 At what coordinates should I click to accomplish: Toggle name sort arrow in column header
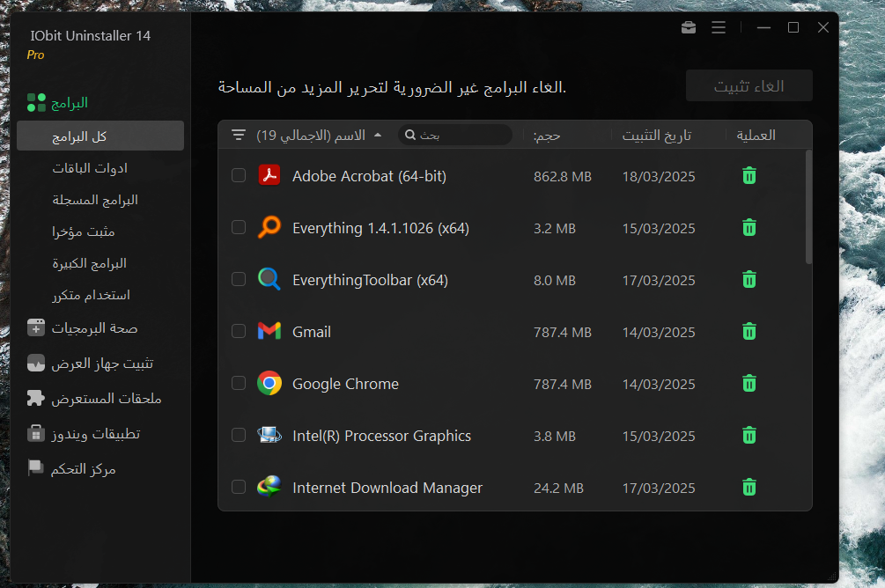(378, 136)
